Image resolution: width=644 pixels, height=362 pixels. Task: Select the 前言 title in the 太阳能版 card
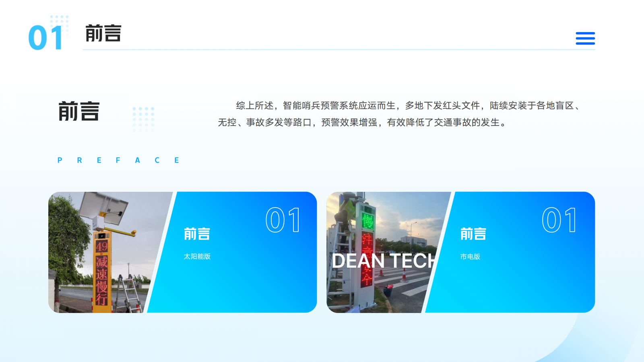[x=197, y=234]
